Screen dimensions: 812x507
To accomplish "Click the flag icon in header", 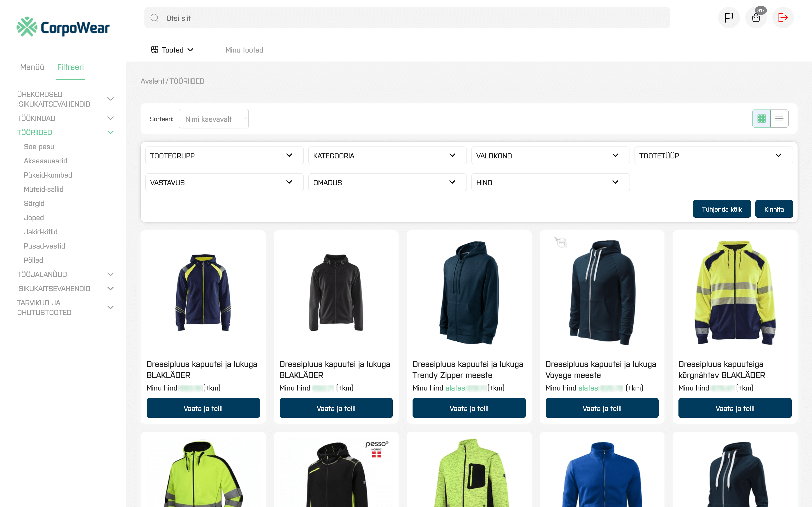I will [729, 17].
